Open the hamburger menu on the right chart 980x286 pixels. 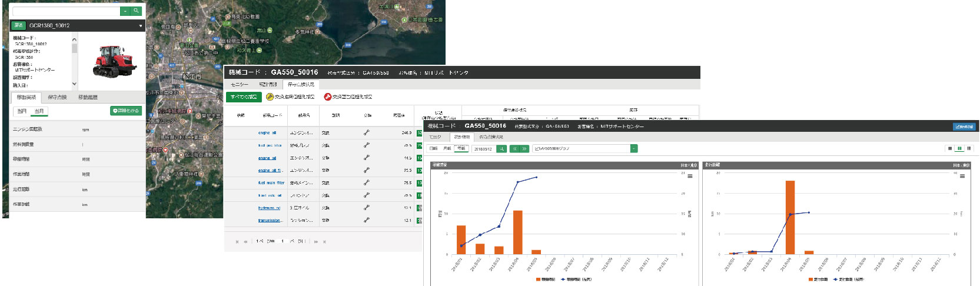click(962, 176)
